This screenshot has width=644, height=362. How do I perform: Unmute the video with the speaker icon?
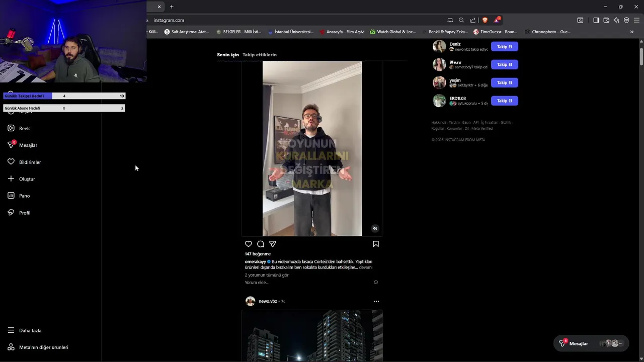pos(375,228)
